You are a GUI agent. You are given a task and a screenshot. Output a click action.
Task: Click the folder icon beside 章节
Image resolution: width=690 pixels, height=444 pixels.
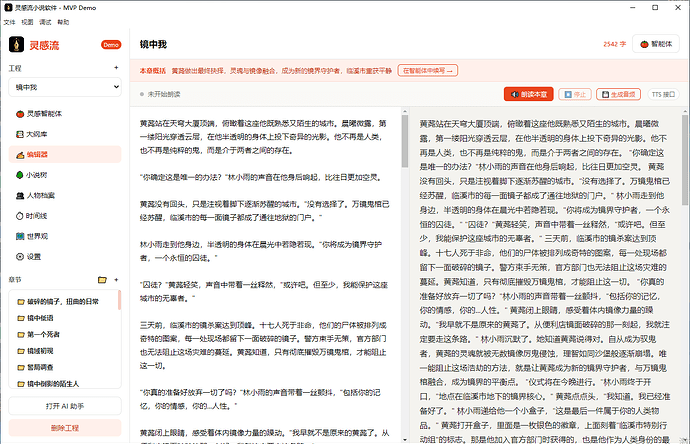(102, 280)
